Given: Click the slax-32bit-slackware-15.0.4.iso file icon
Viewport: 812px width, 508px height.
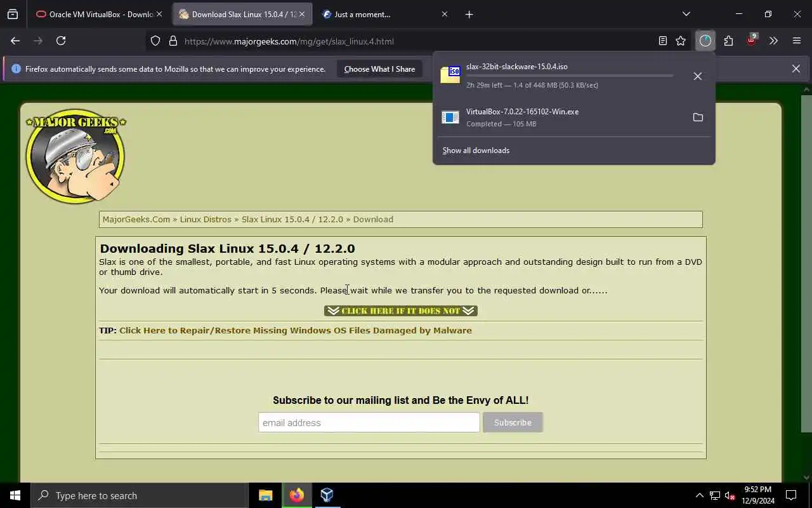Looking at the screenshot, I should [x=450, y=75].
